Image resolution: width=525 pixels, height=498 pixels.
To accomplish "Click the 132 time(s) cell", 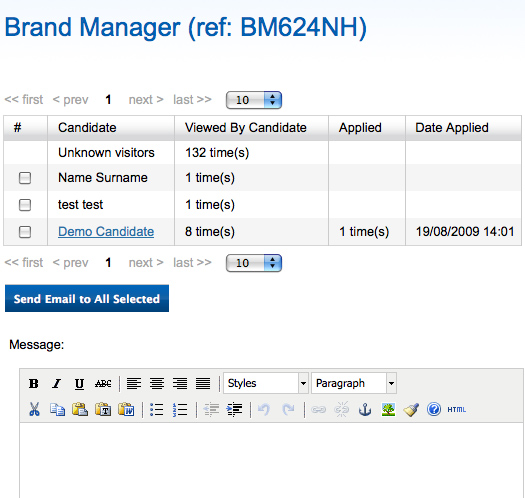I will coord(251,153).
